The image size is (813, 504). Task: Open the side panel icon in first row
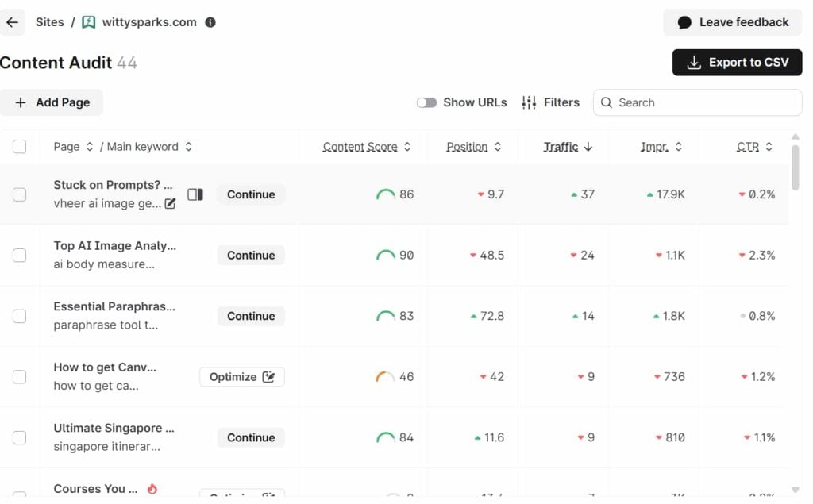click(195, 194)
